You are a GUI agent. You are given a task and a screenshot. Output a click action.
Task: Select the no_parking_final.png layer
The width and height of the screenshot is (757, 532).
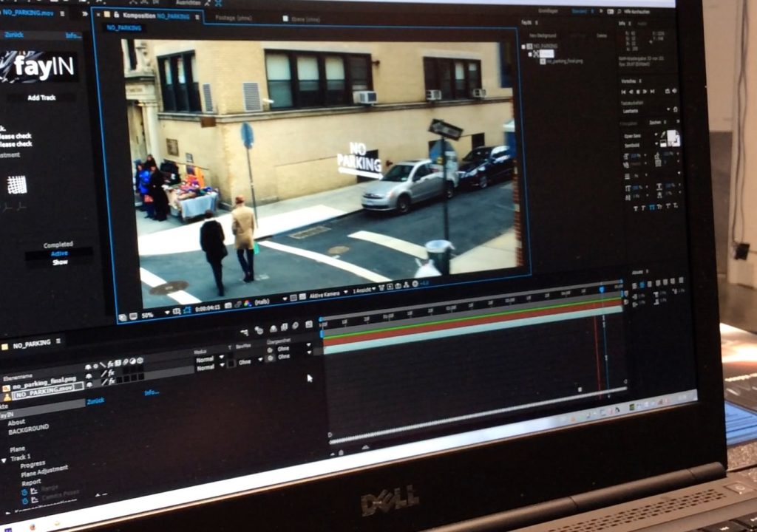tap(44, 382)
